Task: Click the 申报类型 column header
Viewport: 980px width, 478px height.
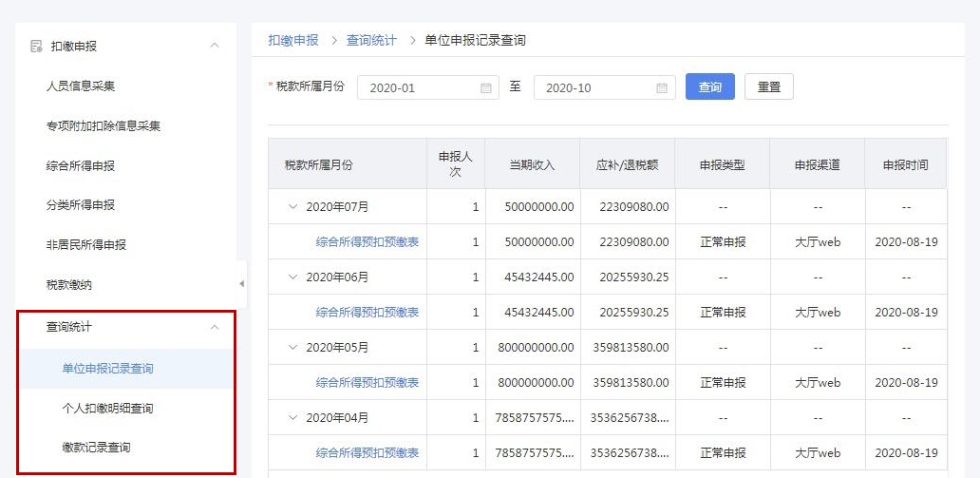Action: click(x=723, y=163)
